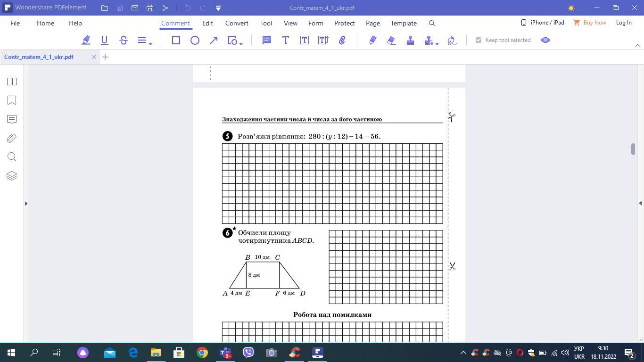644x362 pixels.
Task: Click the Log In button
Action: 624,23
